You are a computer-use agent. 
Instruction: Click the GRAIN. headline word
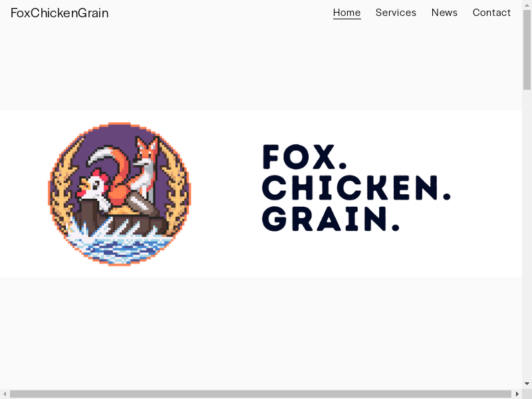331,219
